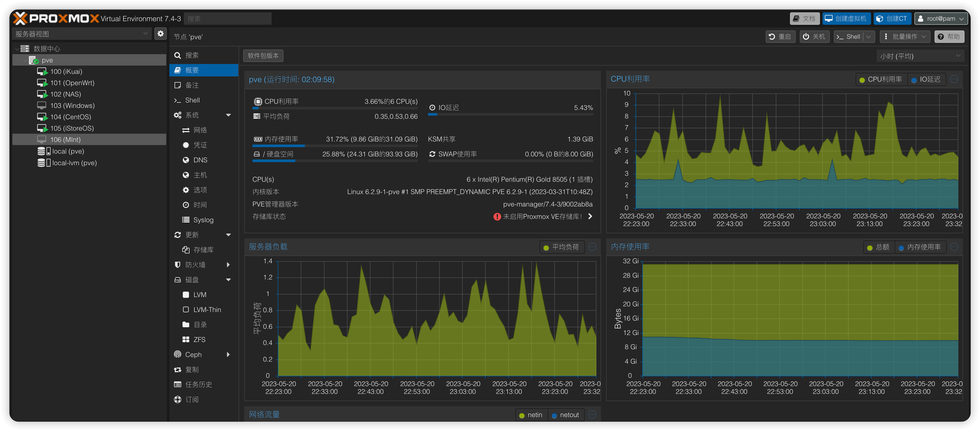
Task: Select VM 103 (Windows) in the tree
Action: [72, 105]
